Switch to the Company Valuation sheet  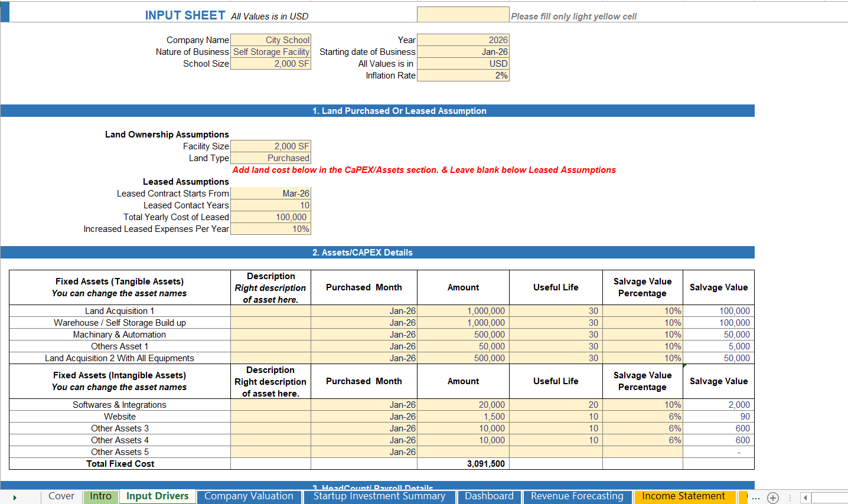249,496
